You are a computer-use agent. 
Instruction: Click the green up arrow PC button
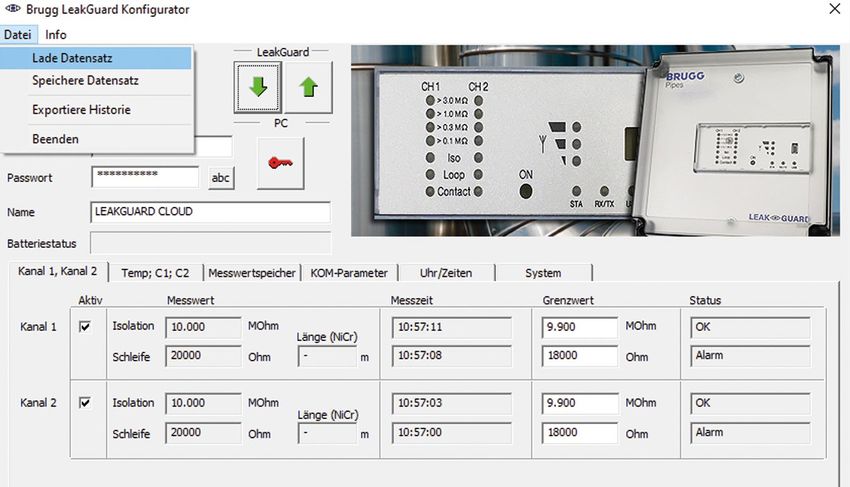[308, 87]
